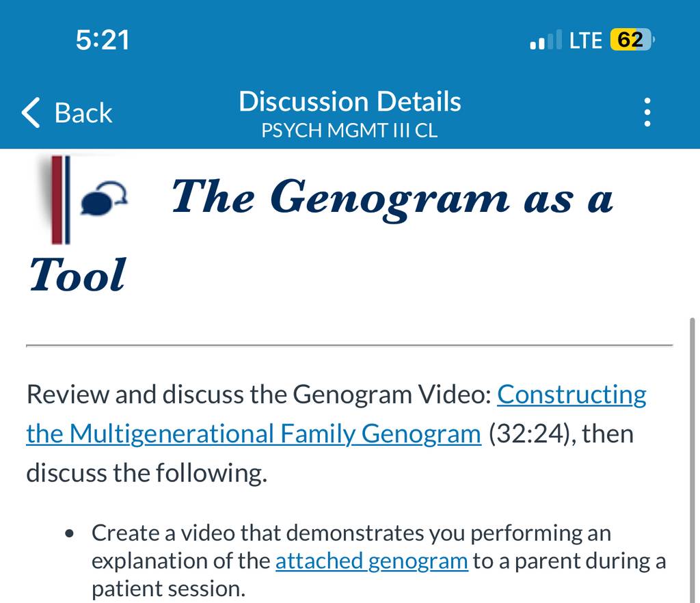Screen dimensions: 700x603
Task: Tap the LTE network label in status bar
Action: (x=585, y=40)
